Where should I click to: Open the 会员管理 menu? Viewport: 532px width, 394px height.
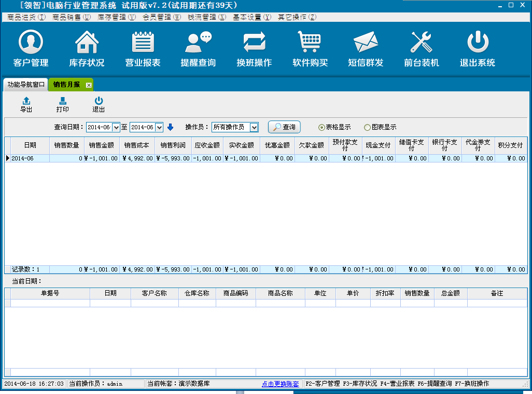pos(161,17)
